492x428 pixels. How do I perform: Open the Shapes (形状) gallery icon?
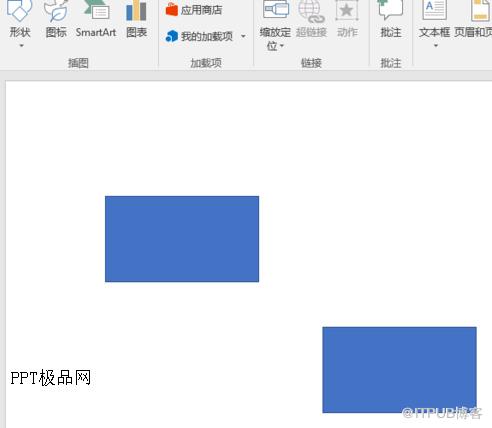click(x=19, y=10)
